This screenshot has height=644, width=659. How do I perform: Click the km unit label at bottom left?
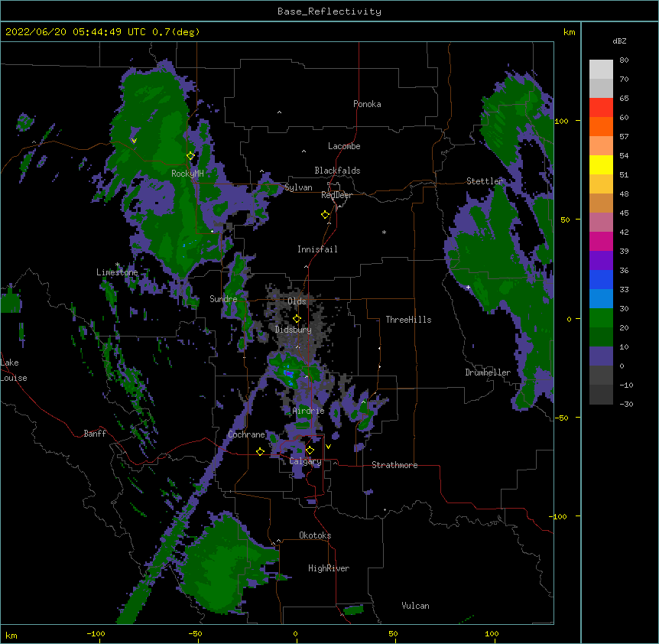(x=11, y=635)
